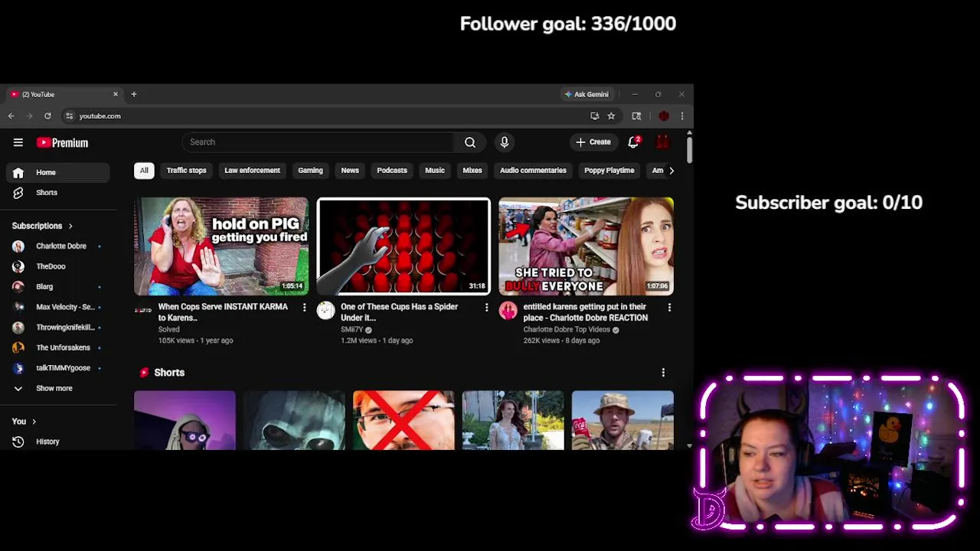Select the News chip

(350, 171)
